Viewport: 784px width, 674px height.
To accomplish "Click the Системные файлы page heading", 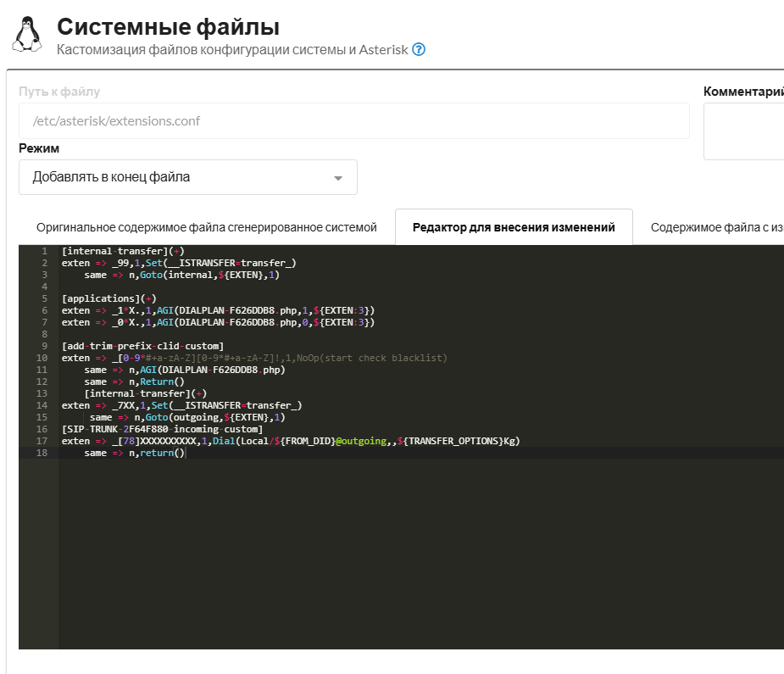I will (x=168, y=26).
